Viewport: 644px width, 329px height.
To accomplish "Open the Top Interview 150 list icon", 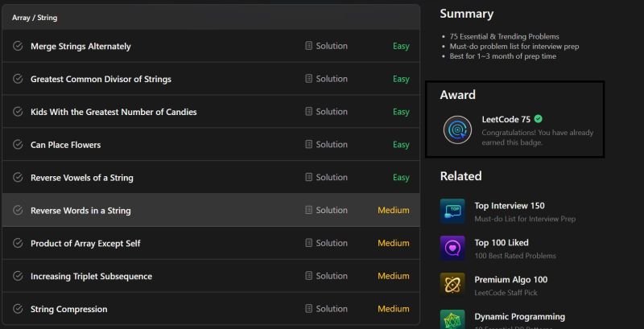I will click(452, 212).
